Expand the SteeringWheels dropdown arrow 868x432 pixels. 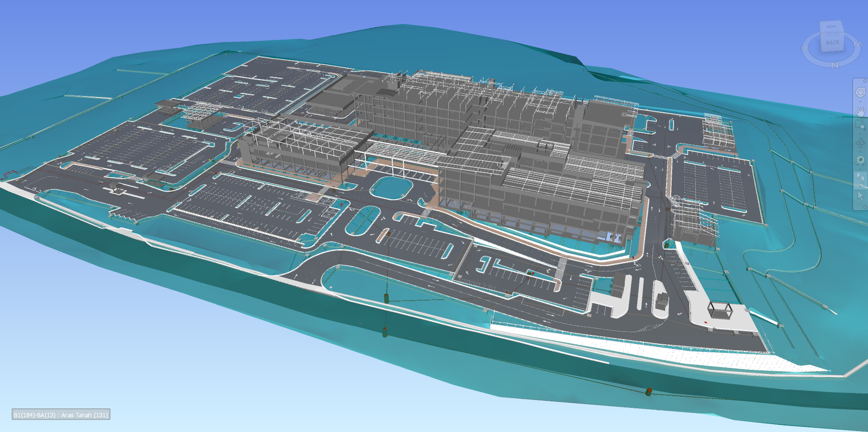pyautogui.click(x=861, y=102)
